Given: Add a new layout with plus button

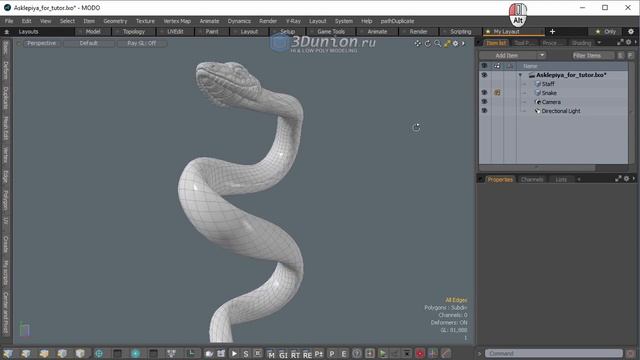Looking at the screenshot, I should 552,31.
